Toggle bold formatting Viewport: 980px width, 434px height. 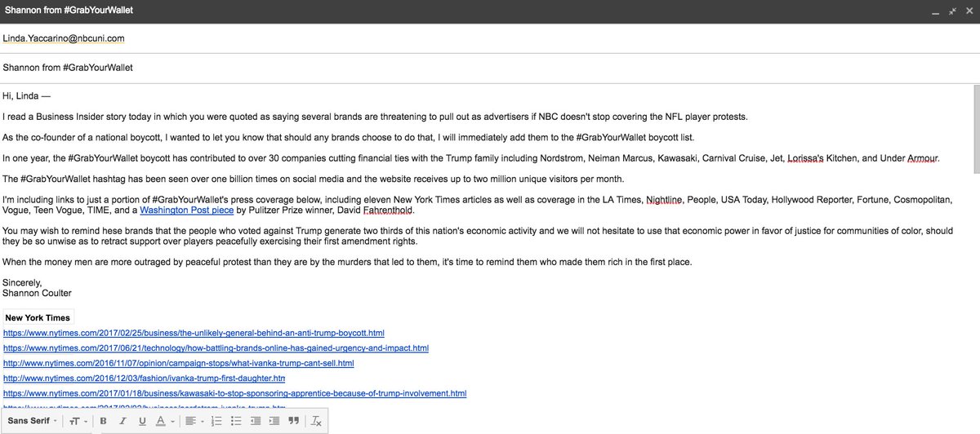point(104,421)
